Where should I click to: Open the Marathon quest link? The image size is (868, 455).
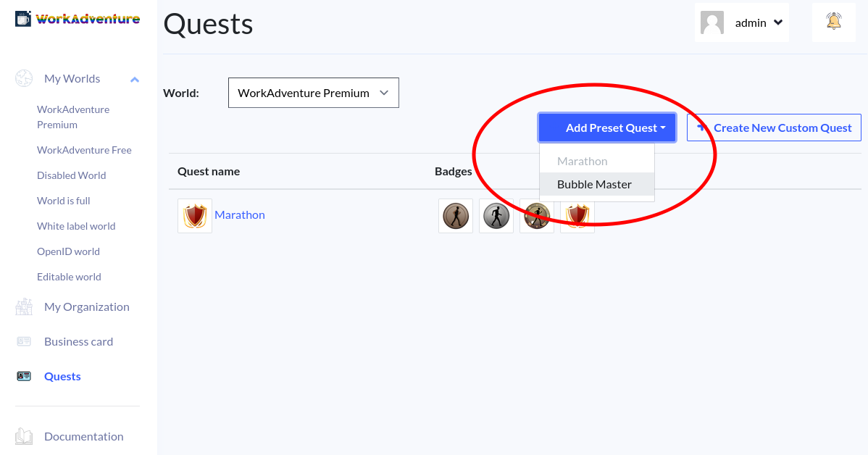tap(240, 214)
